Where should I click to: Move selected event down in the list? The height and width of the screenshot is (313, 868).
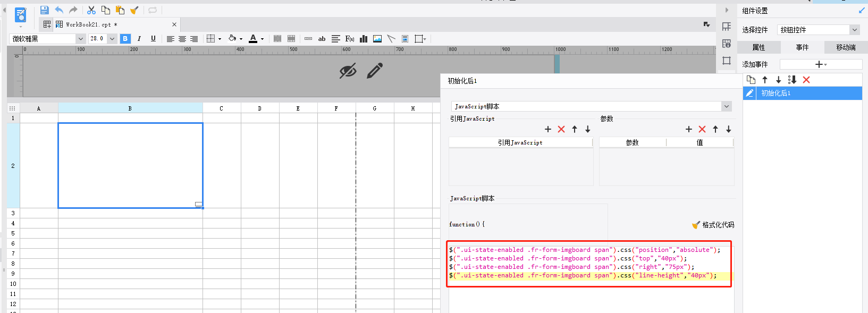pyautogui.click(x=778, y=80)
